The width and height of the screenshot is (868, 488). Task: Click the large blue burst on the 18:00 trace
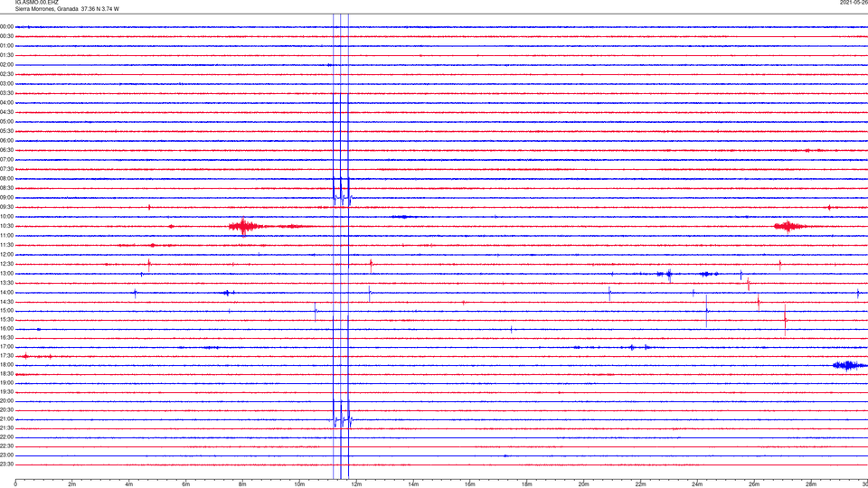[x=849, y=365]
